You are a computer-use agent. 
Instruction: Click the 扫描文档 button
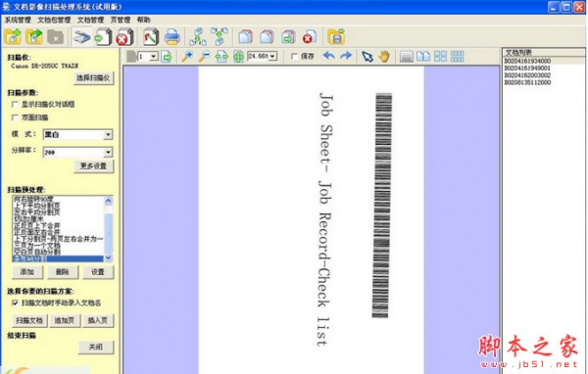coord(28,321)
